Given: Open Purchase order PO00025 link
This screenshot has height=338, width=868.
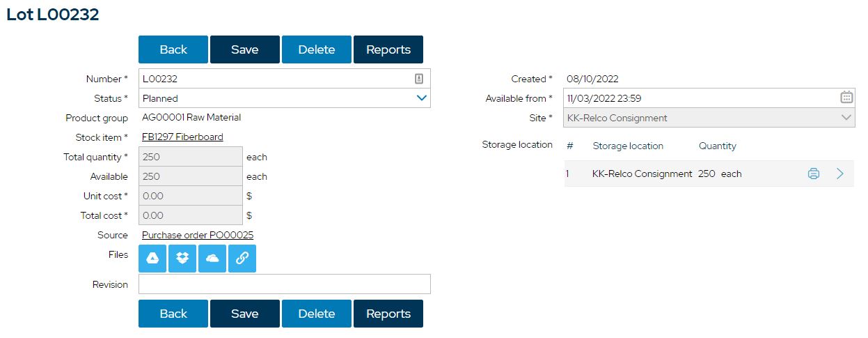Looking at the screenshot, I should coord(198,235).
